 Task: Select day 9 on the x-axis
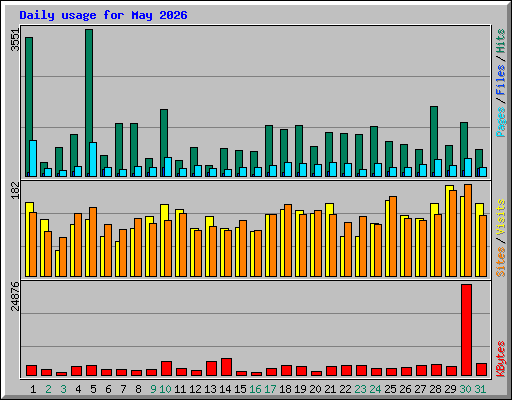tap(153, 389)
